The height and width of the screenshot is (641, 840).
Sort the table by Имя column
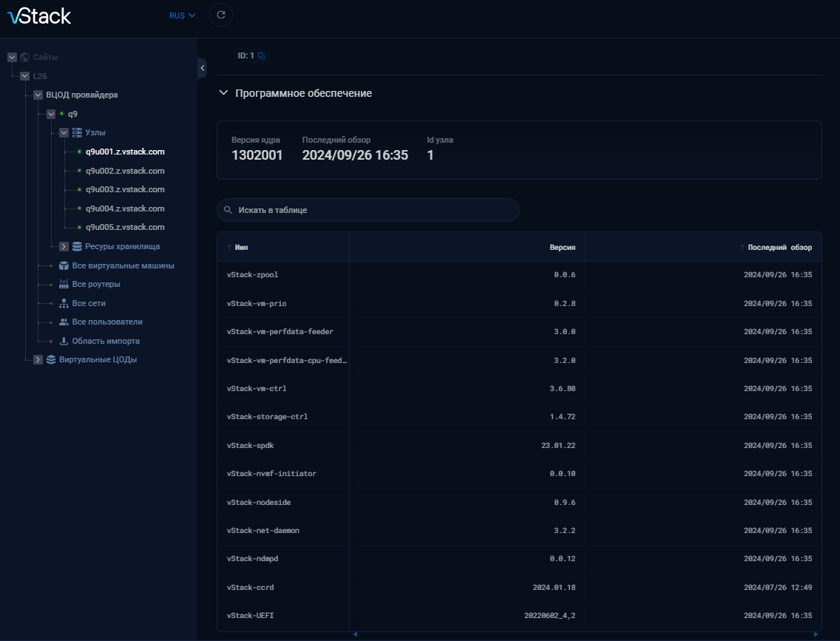pos(241,248)
